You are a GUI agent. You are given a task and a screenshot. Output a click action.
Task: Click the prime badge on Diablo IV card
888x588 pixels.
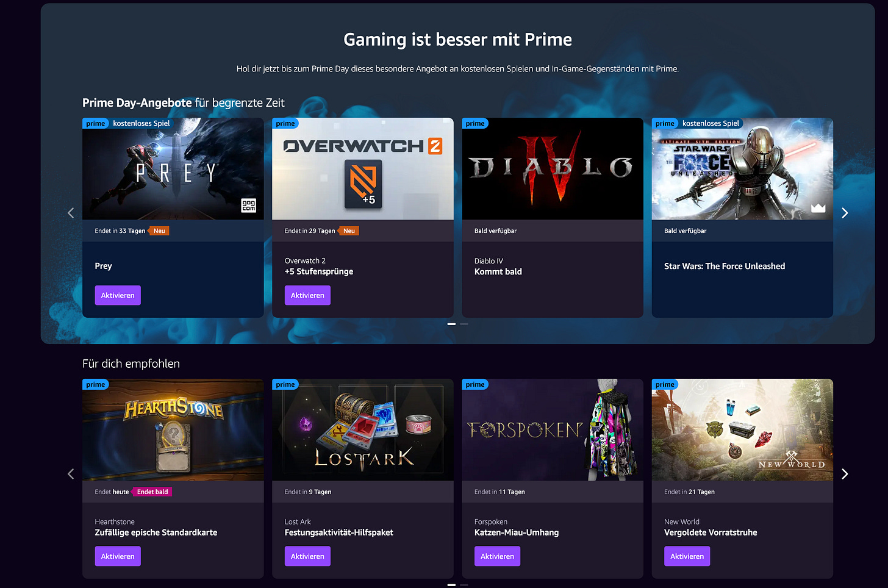click(475, 123)
